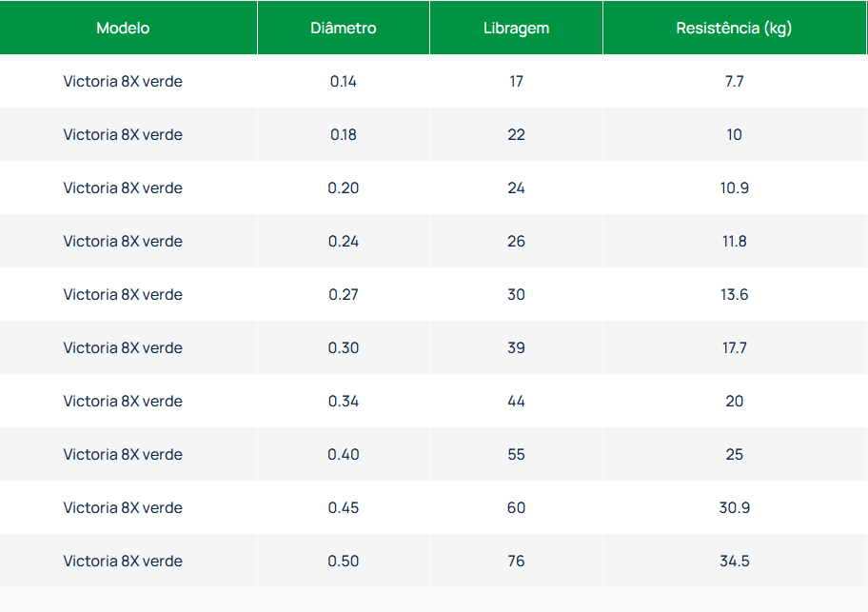Screen dimensions: 868x612
Task: Click the 0.45 diameter cell
Action: [344, 507]
